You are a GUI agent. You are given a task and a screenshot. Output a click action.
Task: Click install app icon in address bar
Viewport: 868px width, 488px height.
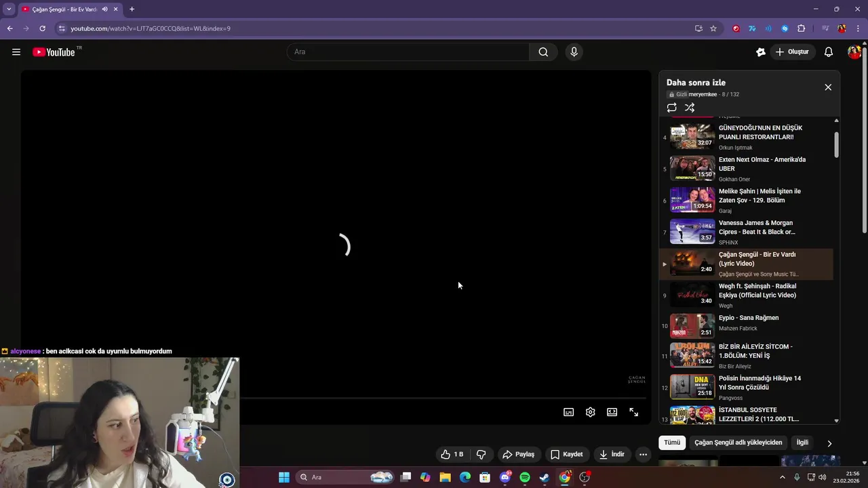pos(698,28)
